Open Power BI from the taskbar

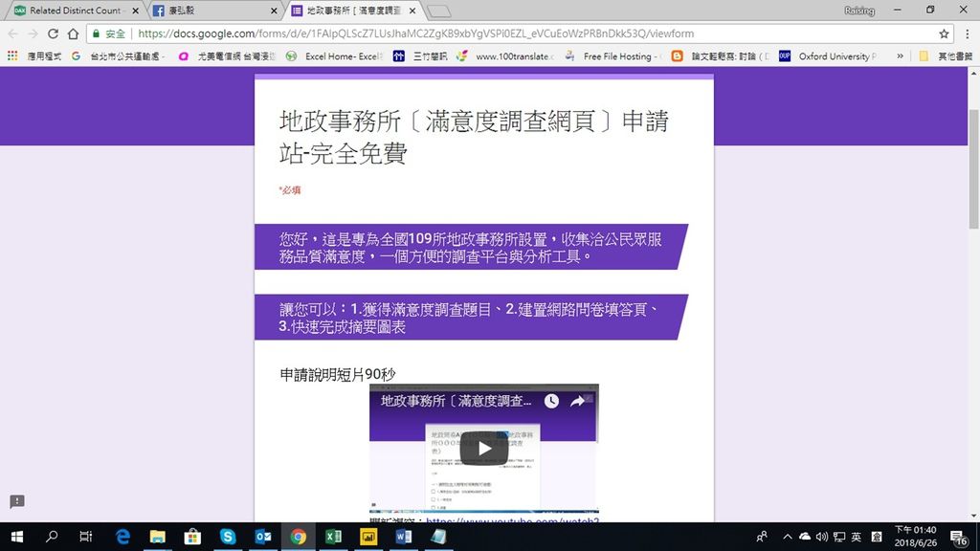368,537
